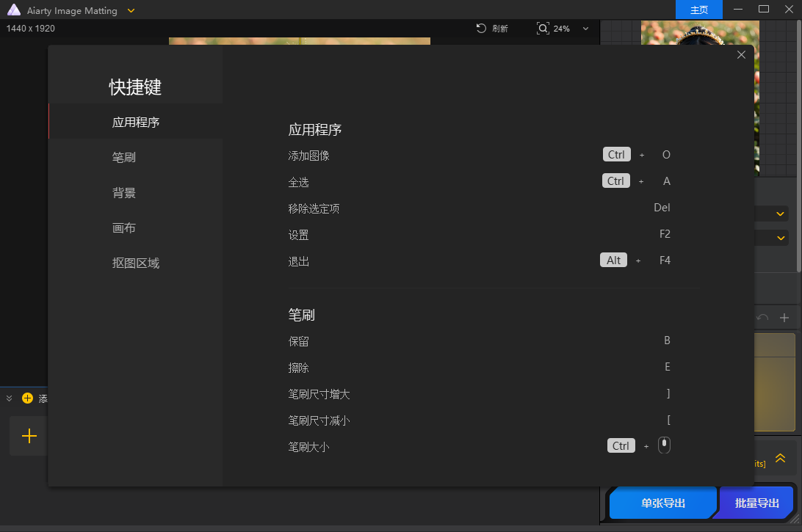The height and width of the screenshot is (532, 802).
Task: Open the 背景 shortcuts section
Action: point(123,192)
